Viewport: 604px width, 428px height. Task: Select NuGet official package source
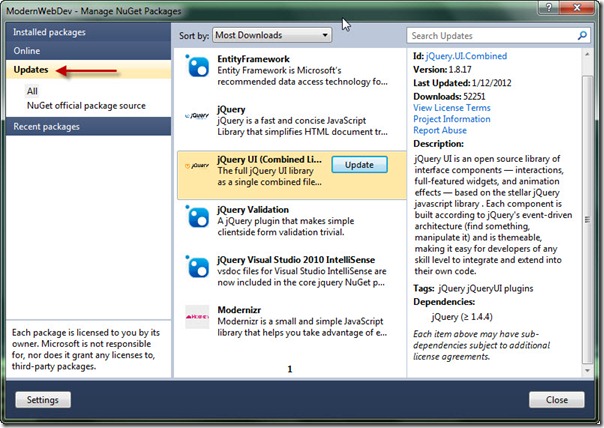click(x=85, y=105)
